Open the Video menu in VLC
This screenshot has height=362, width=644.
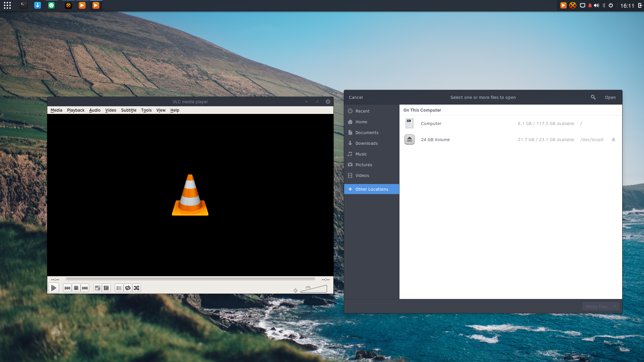point(111,110)
